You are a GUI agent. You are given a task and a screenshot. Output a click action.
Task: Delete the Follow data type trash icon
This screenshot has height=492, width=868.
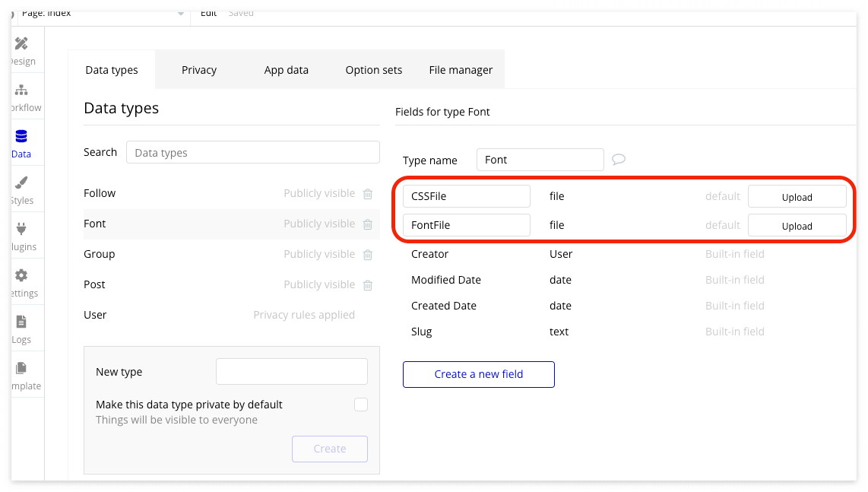pos(368,194)
